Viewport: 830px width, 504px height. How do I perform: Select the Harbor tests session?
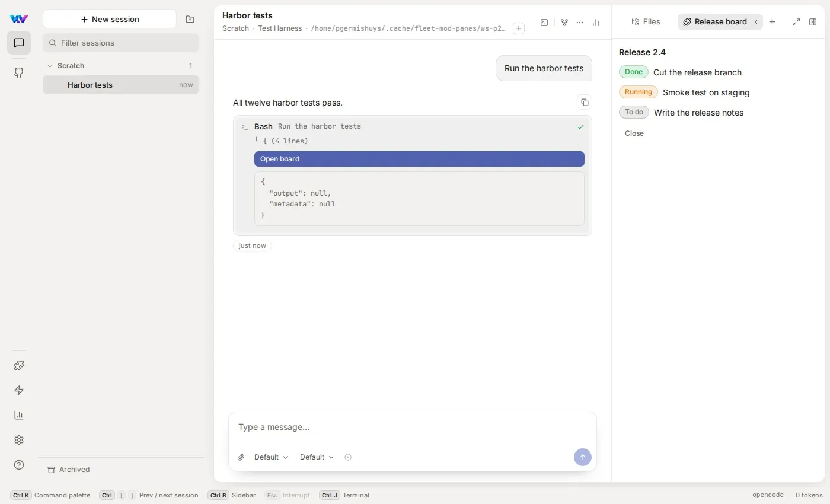pos(121,85)
